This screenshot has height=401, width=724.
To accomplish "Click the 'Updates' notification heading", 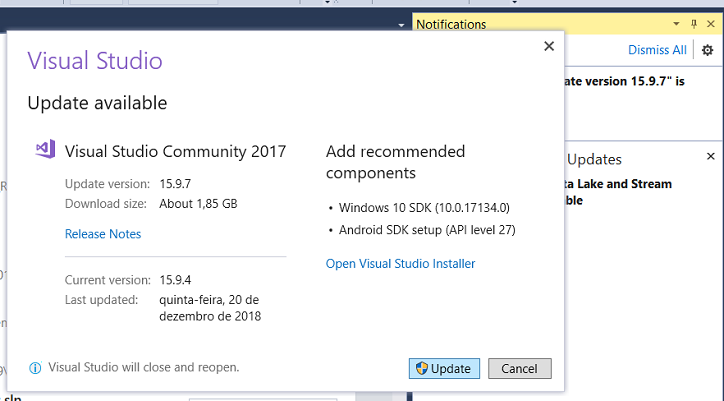I will point(594,159).
